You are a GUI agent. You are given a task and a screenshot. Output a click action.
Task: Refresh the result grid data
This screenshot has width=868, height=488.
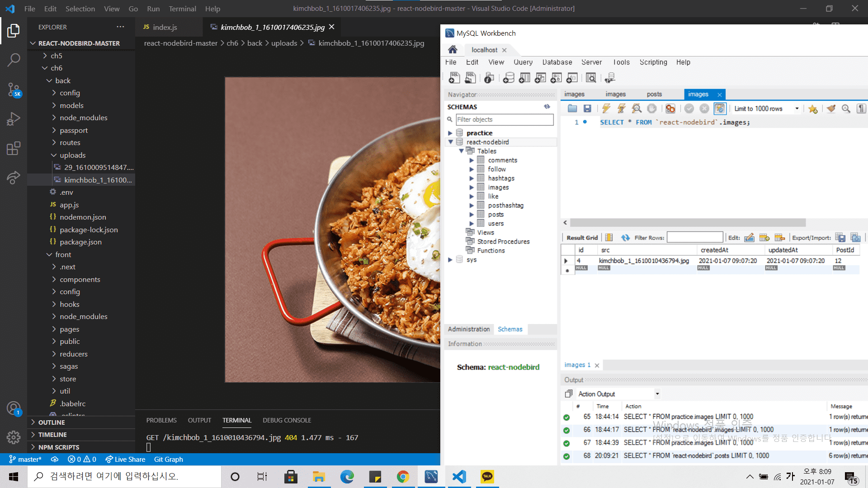(625, 238)
